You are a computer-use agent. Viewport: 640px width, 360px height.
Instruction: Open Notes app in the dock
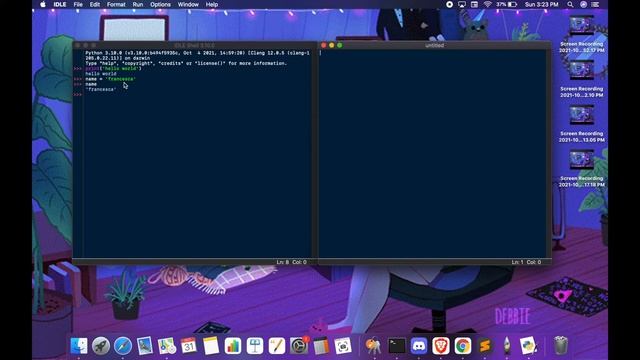click(x=211, y=346)
